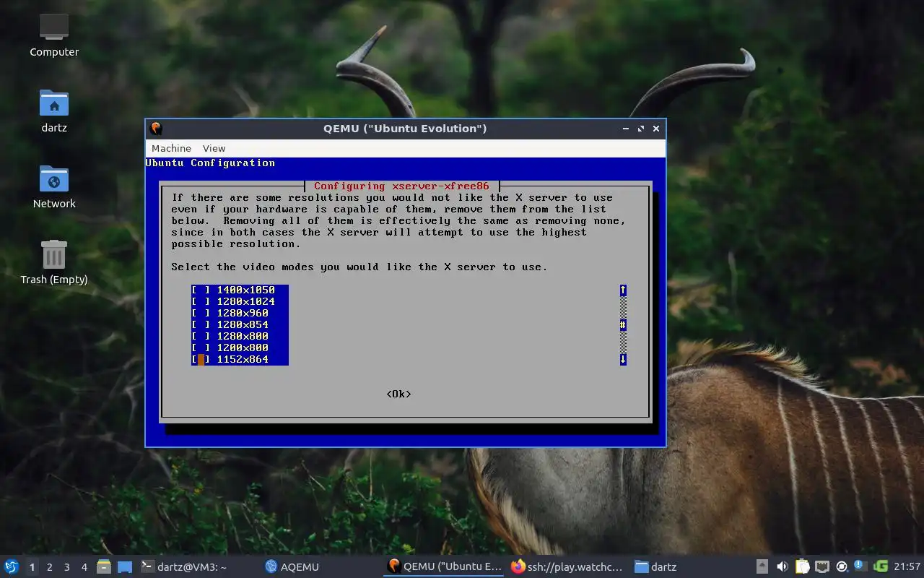Open the volume speaker tray icon
The width and height of the screenshot is (924, 578).
782,566
